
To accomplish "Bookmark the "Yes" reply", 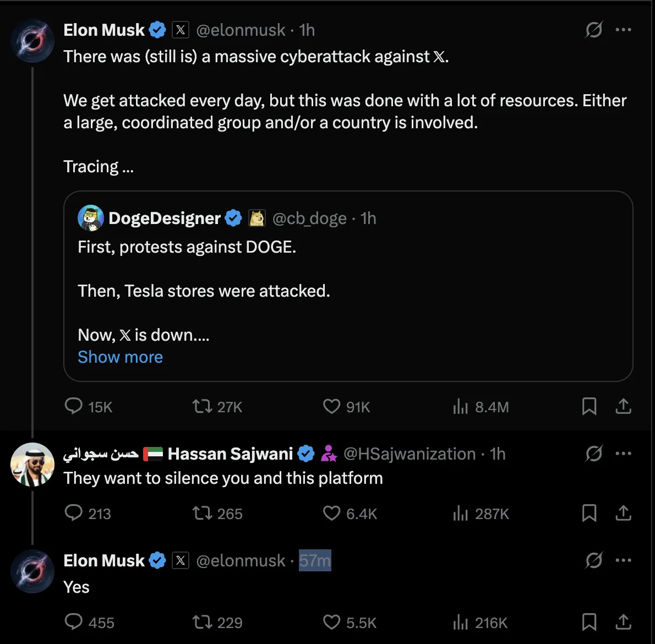I will 589,622.
